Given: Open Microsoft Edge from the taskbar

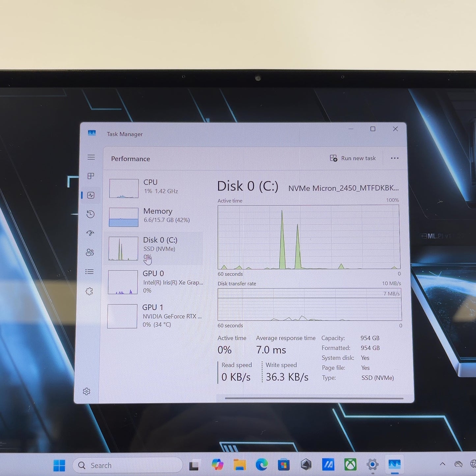Looking at the screenshot, I should [262, 464].
